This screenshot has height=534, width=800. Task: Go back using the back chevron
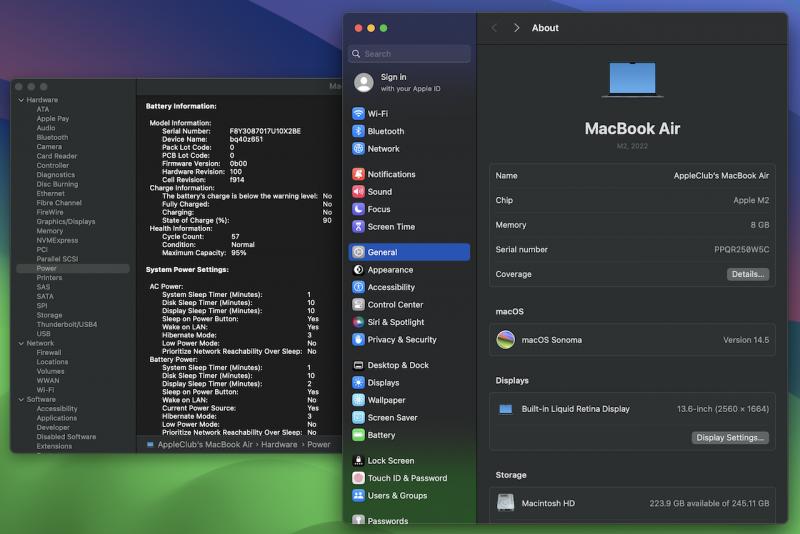(x=494, y=28)
